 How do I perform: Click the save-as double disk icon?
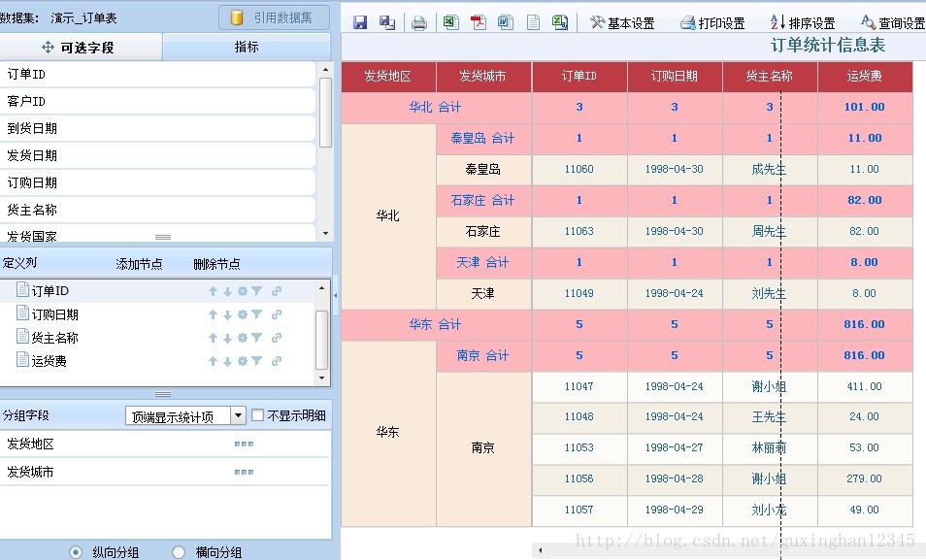point(387,22)
